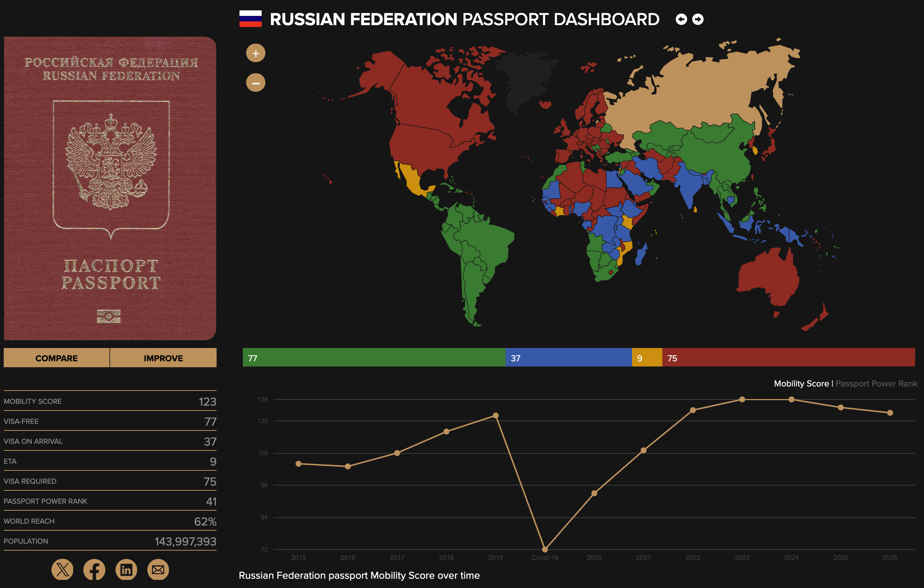Image resolution: width=924 pixels, height=588 pixels.
Task: Click Greenland on the world map
Action: pos(526,79)
